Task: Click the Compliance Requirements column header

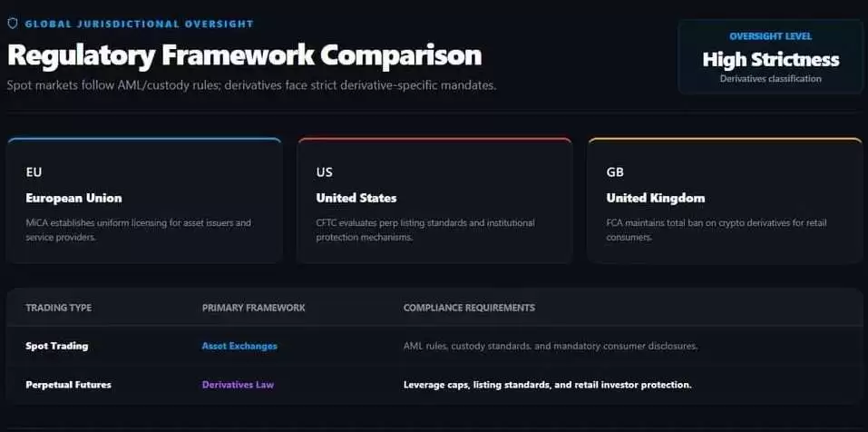Action: tap(470, 308)
